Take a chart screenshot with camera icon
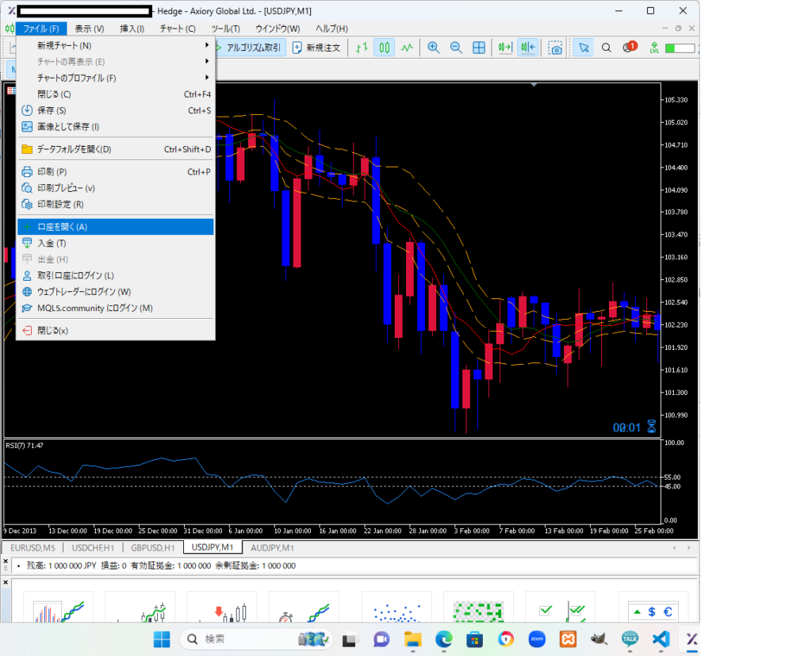This screenshot has width=812, height=656. [x=557, y=48]
